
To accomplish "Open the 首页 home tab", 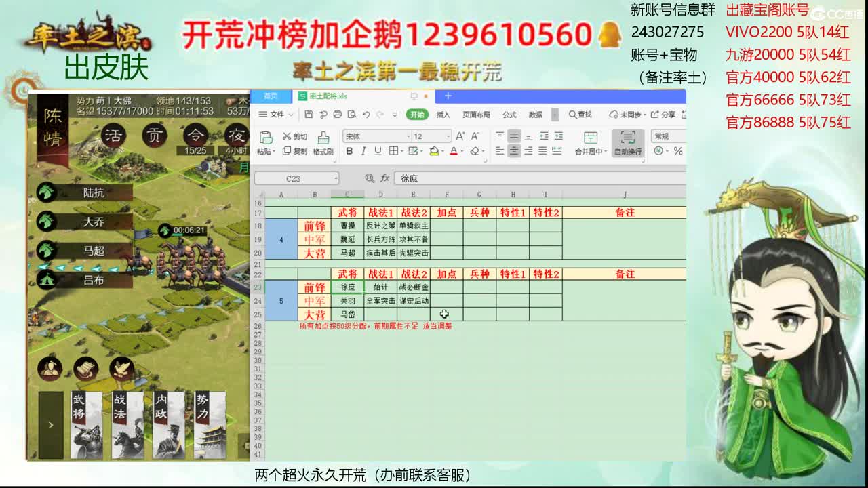I will [271, 96].
